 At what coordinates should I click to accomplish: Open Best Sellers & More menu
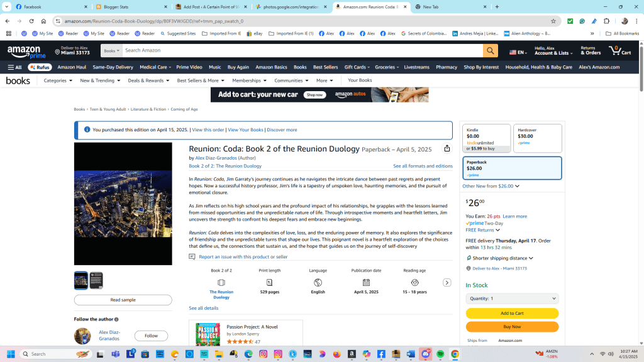tap(200, 80)
